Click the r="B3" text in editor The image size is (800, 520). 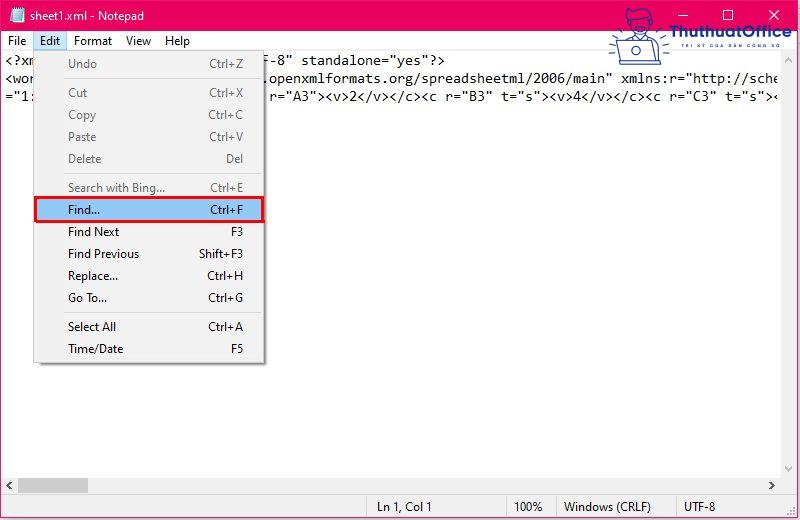tap(469, 96)
